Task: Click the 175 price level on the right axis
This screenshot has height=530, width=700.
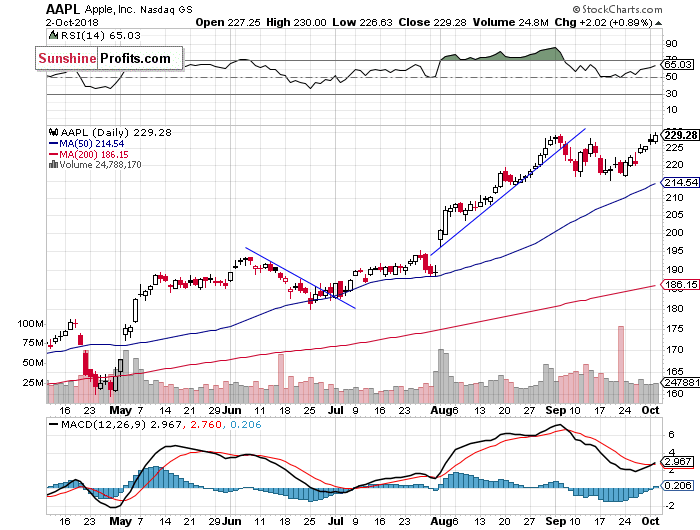Action: [674, 329]
